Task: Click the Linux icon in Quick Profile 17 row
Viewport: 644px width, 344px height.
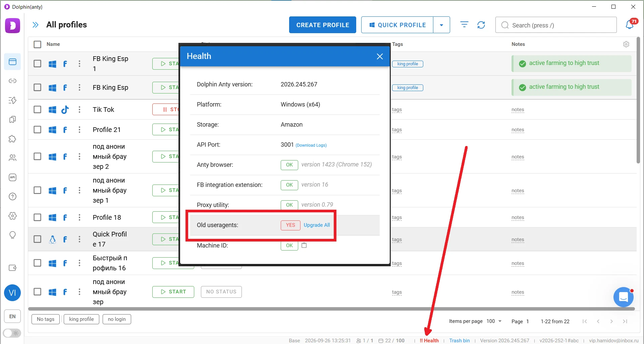Action: point(52,239)
